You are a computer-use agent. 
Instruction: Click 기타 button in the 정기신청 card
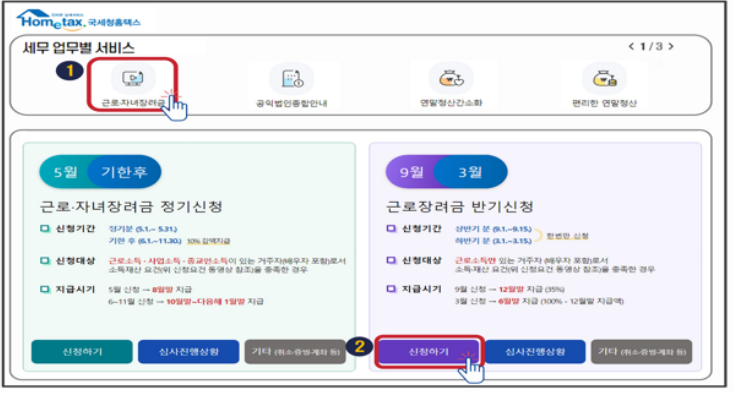click(x=295, y=352)
